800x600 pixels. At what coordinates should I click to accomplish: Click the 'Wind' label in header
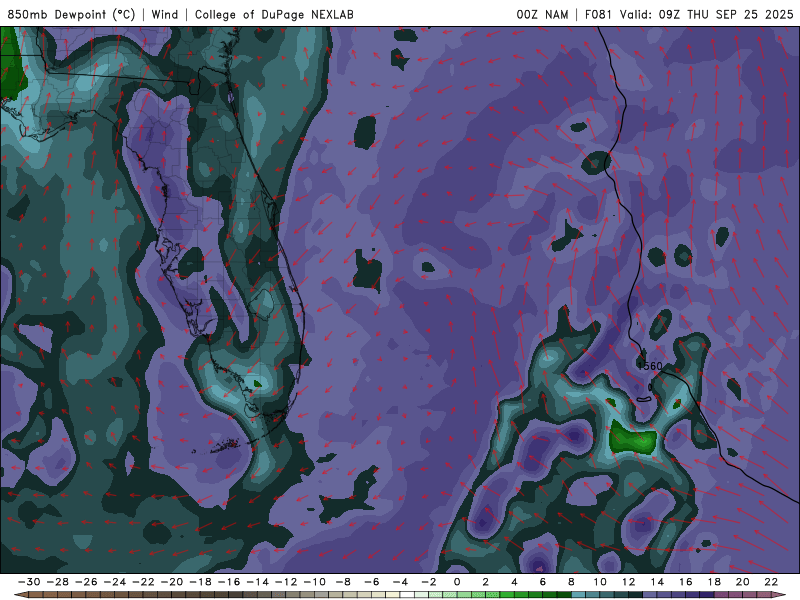[165, 15]
